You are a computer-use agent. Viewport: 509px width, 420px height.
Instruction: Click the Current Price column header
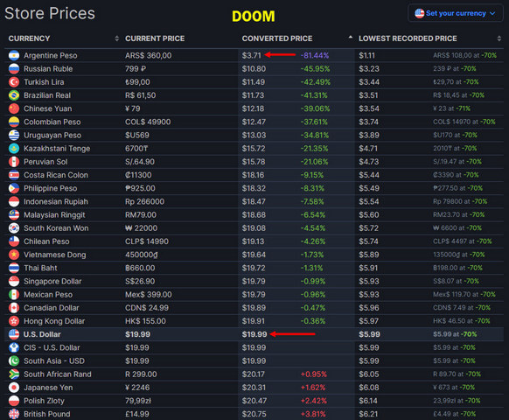point(155,38)
